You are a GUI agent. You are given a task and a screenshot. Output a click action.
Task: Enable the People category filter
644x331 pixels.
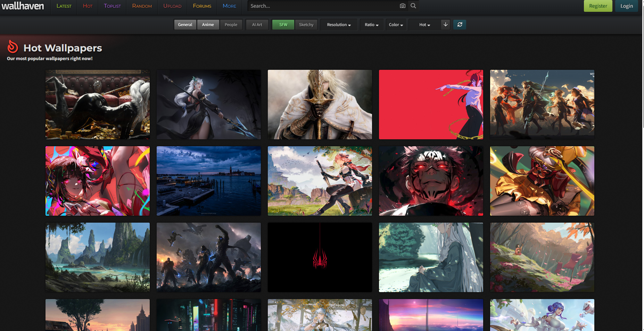coord(231,25)
